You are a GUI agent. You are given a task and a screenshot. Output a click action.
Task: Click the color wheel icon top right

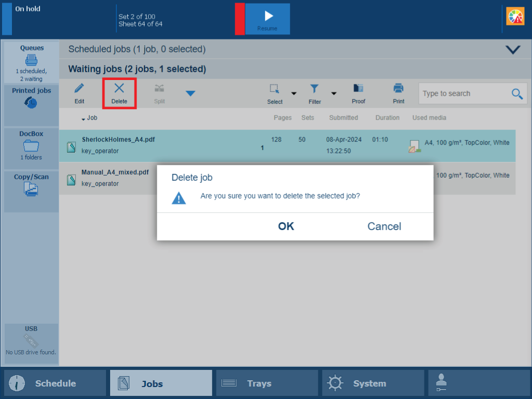[515, 17]
